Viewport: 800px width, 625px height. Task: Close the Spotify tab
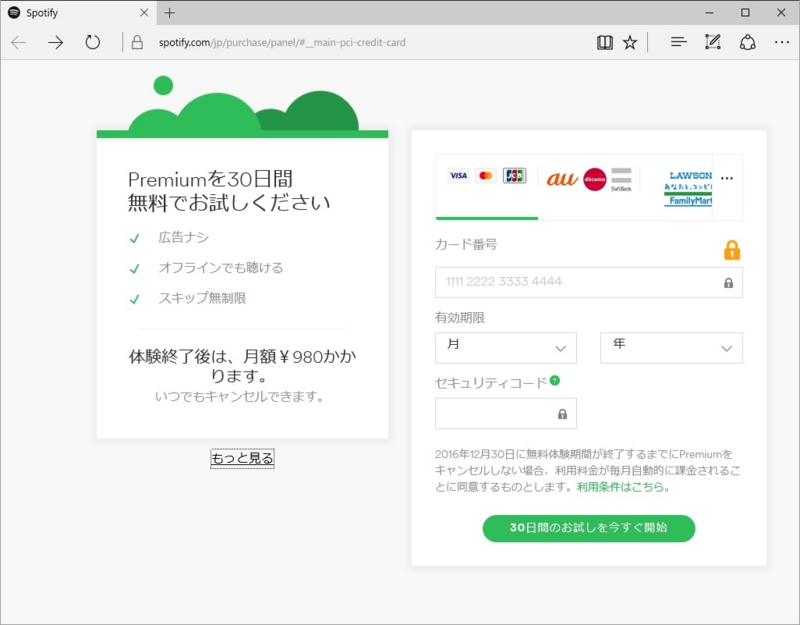144,13
